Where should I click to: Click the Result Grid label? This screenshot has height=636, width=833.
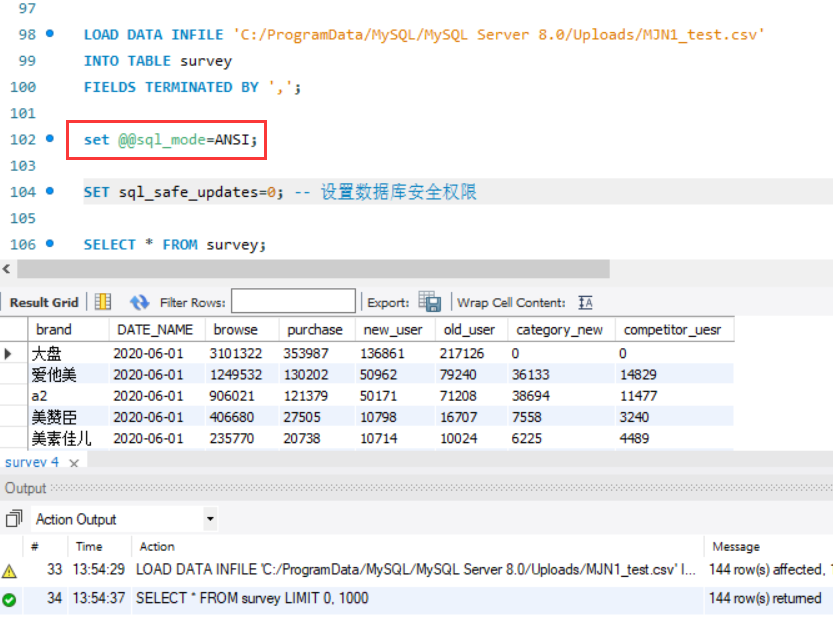44,302
